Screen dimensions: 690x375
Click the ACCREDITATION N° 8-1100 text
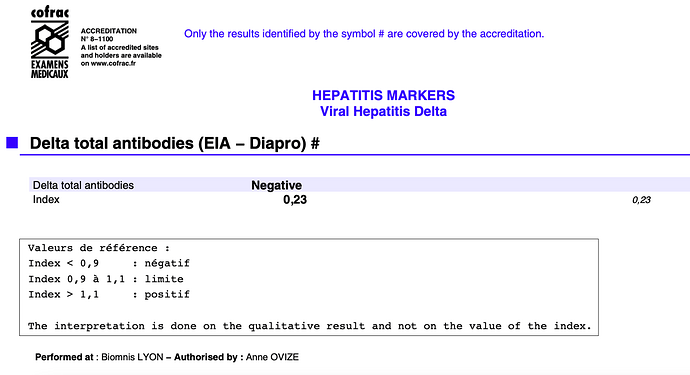(109, 35)
